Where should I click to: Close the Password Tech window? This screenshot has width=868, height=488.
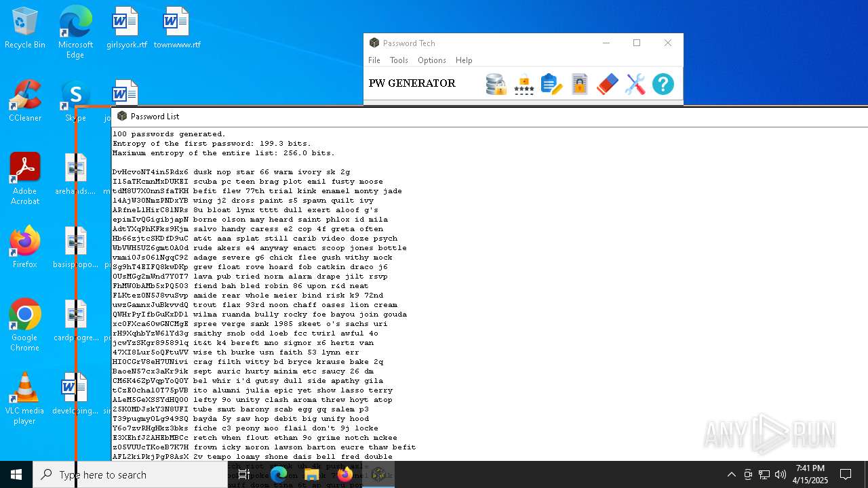click(x=668, y=43)
